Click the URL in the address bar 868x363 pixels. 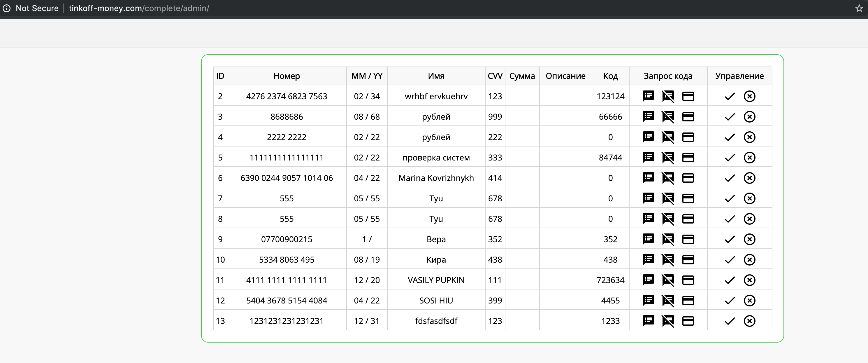pyautogui.click(x=139, y=8)
